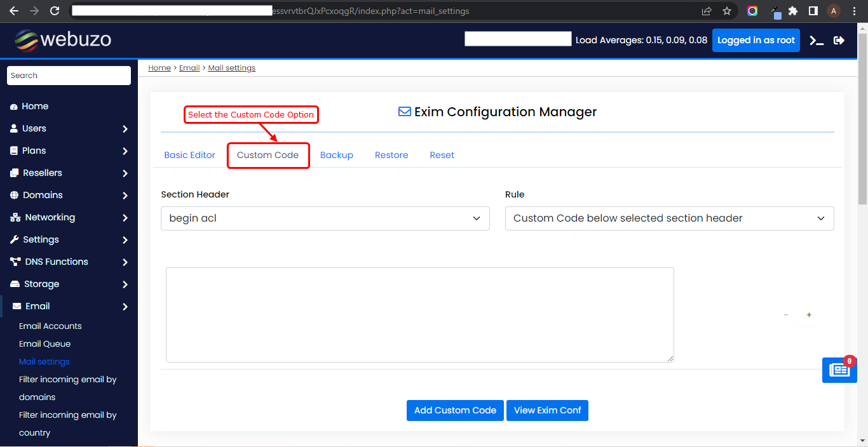
Task: Open Email Queue in the sidebar
Action: (x=44, y=344)
